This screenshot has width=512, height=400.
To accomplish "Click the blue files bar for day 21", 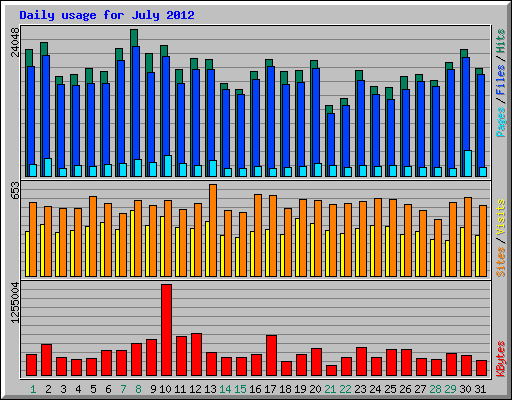I will pyautogui.click(x=331, y=140).
